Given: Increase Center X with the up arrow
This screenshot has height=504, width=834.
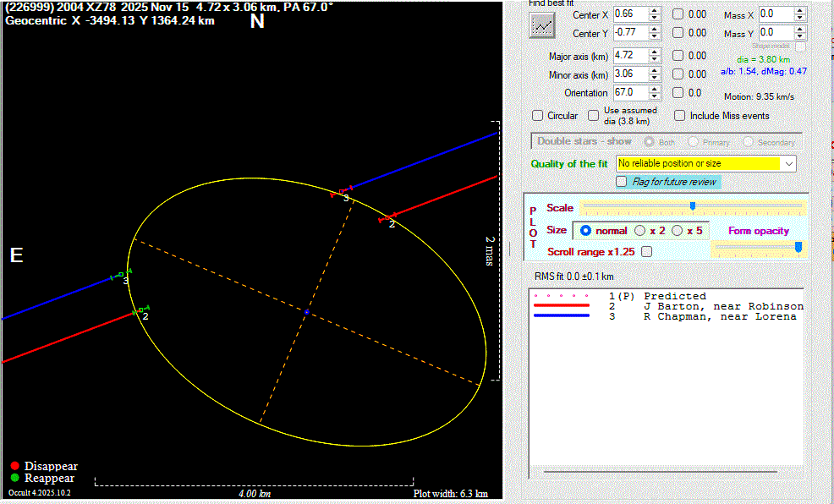Looking at the screenshot, I should coord(654,10).
